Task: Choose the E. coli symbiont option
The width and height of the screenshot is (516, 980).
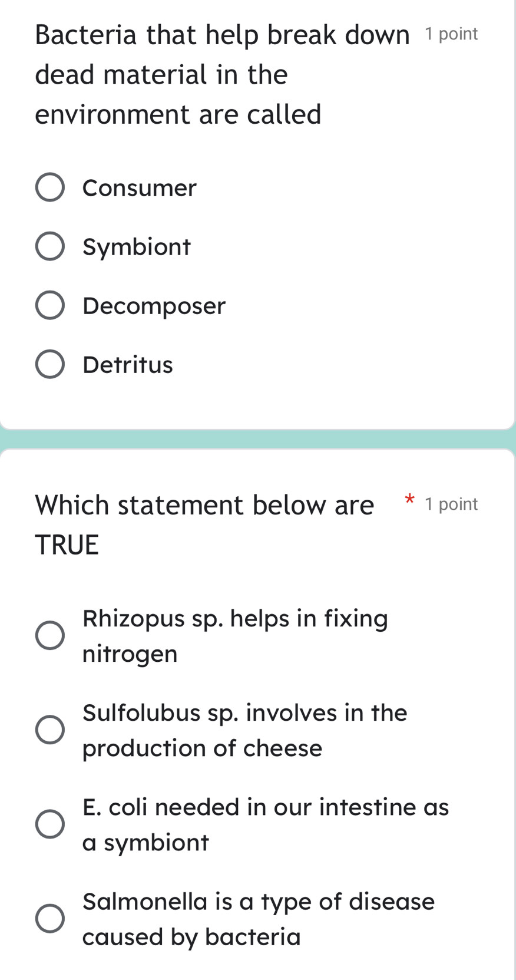Action: coord(50,824)
